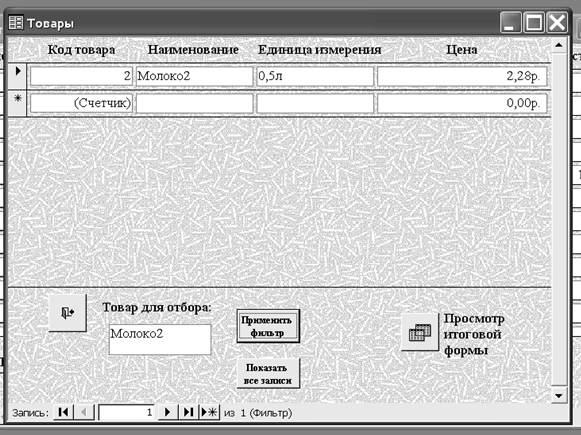Click Показать все записи button
The width and height of the screenshot is (581, 435).
[268, 373]
